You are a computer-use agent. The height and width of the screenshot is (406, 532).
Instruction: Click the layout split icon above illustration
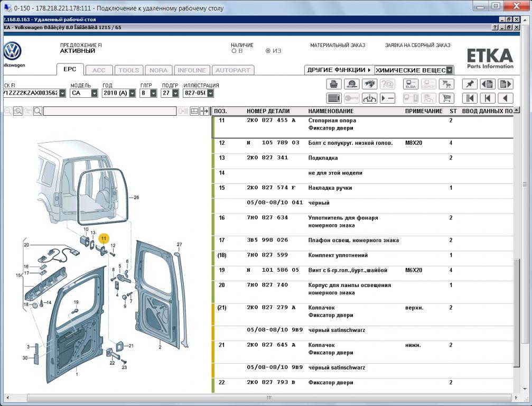coord(194,111)
